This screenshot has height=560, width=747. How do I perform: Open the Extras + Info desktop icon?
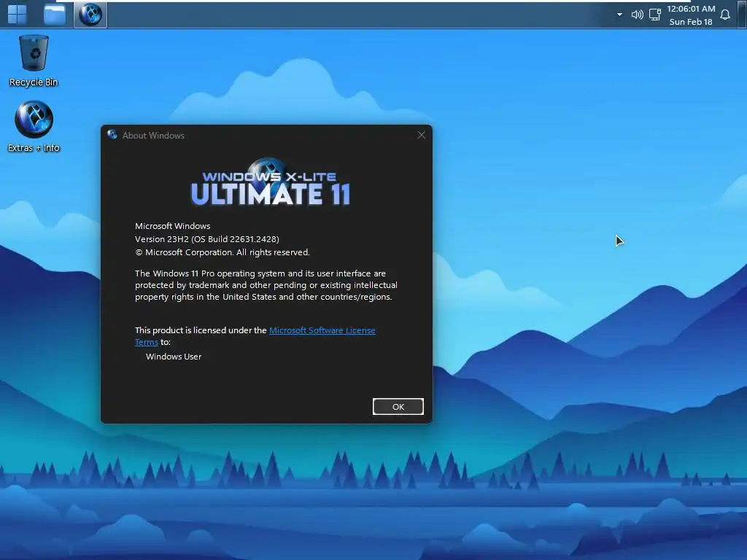[x=34, y=127]
